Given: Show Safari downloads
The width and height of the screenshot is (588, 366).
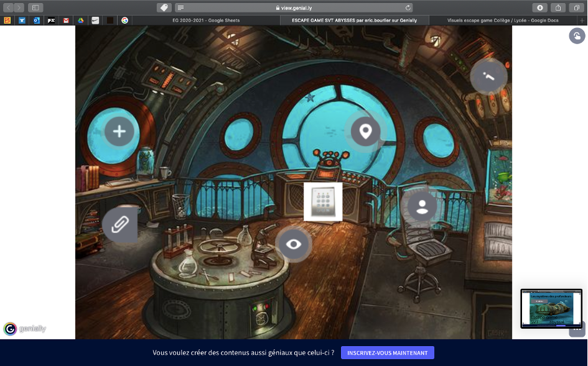Looking at the screenshot, I should click(x=540, y=7).
